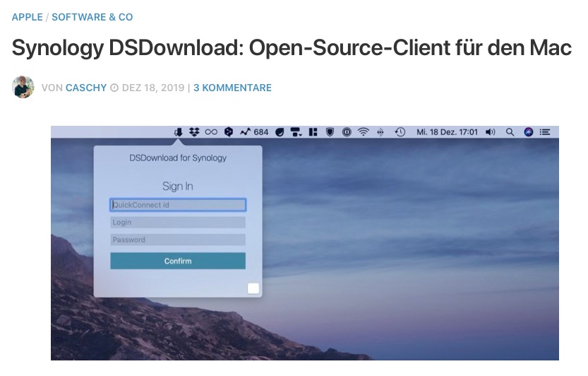Screen dimensions: 588x376
Task: Open the volume speaker menu bar icon
Action: (x=491, y=132)
